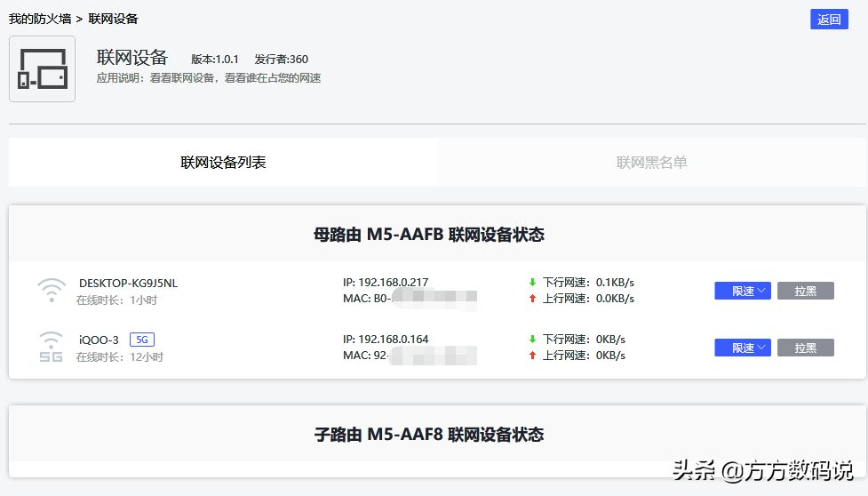The width and height of the screenshot is (868, 496).
Task: Open 限速 dropdown for iQOO-3
Action: point(743,348)
